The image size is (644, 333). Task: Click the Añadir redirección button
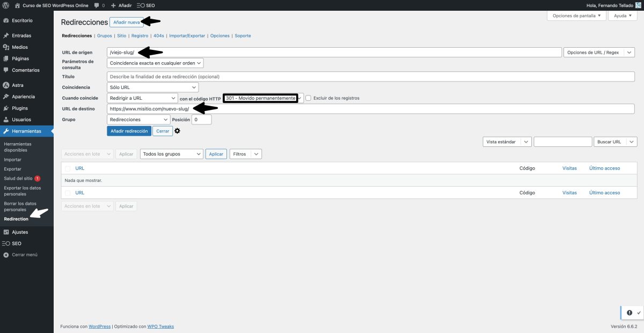(129, 130)
